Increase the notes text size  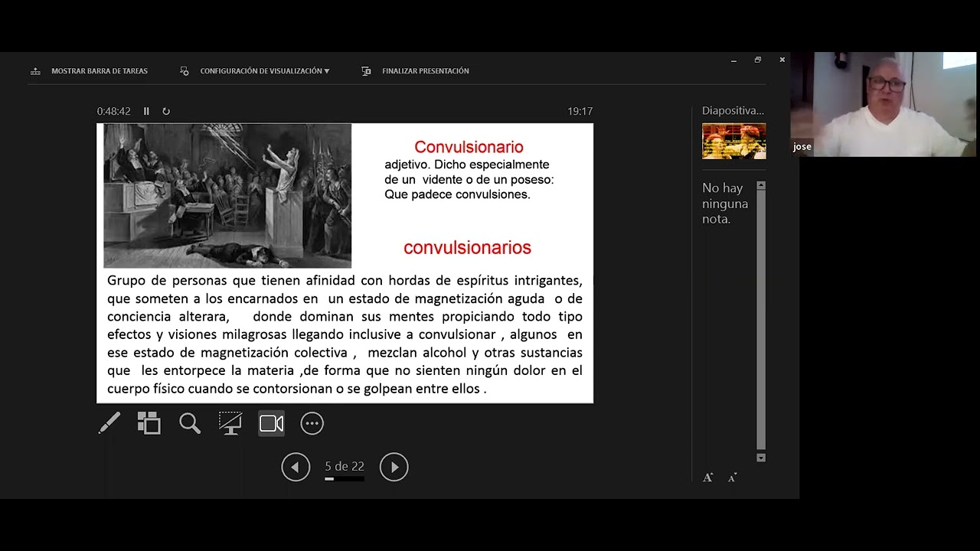pyautogui.click(x=708, y=478)
